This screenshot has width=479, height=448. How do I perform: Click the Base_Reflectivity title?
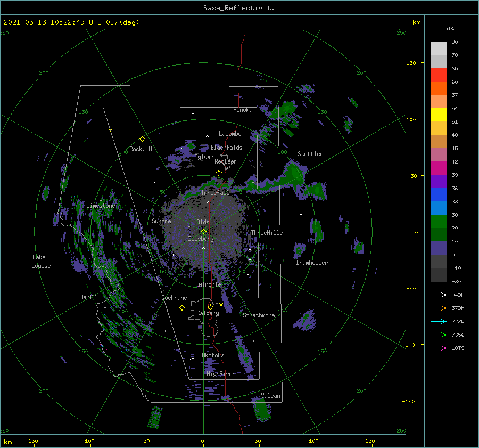tap(240, 8)
